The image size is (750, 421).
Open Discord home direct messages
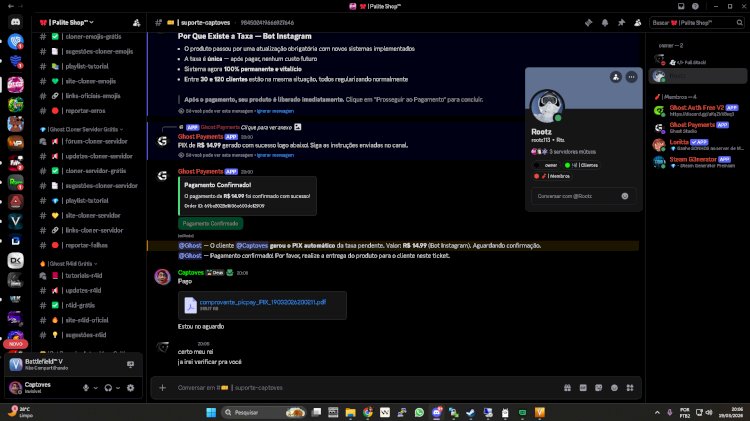[x=15, y=22]
